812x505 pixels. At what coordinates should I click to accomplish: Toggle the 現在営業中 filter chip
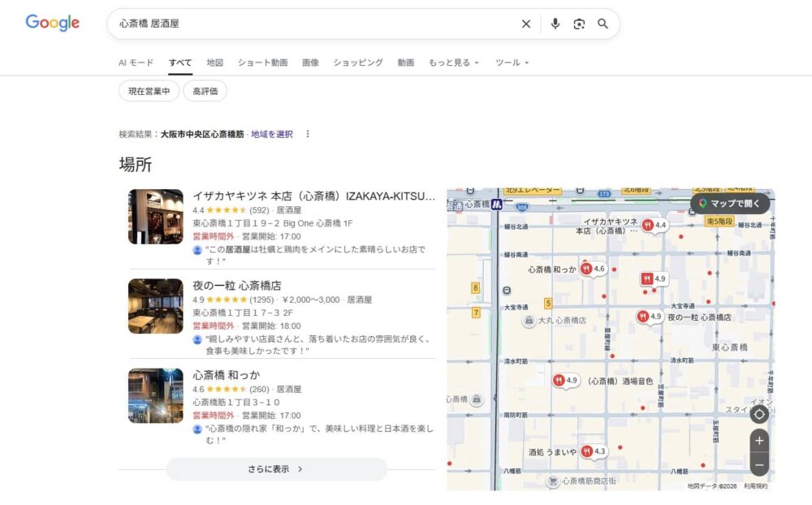point(149,91)
